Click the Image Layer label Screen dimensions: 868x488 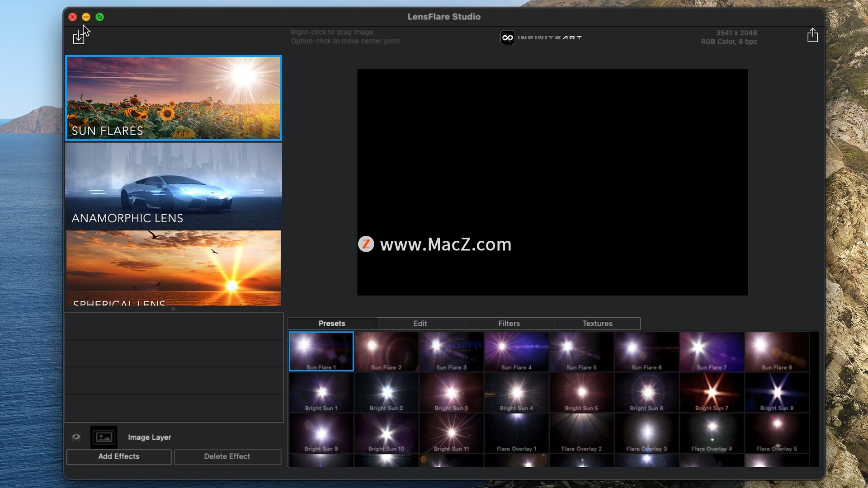click(149, 437)
